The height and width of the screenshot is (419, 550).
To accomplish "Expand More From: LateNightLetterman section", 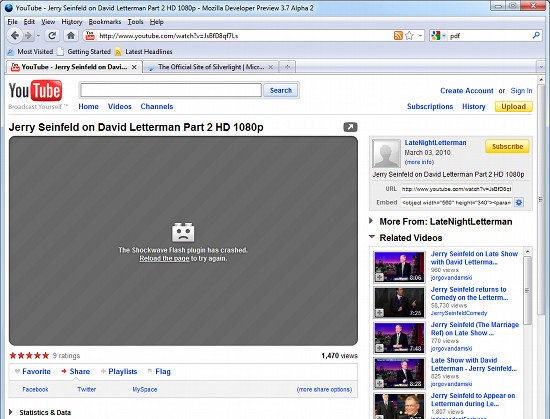I will (371, 221).
